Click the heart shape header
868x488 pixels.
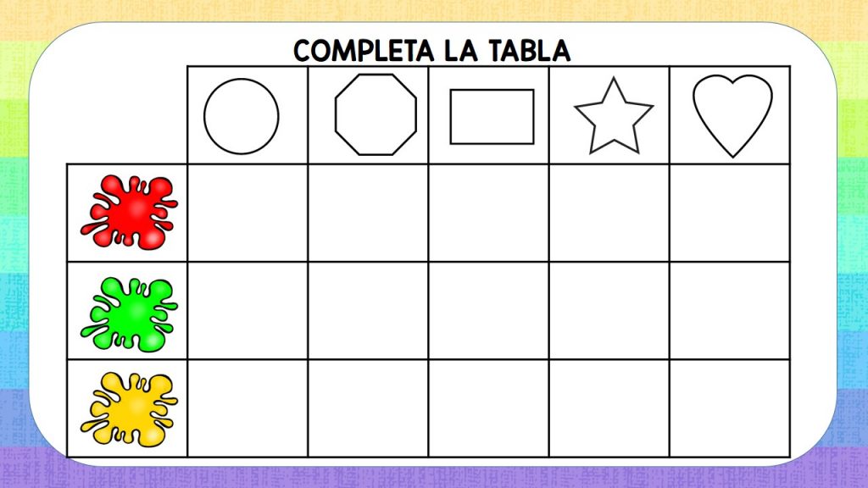click(x=732, y=115)
